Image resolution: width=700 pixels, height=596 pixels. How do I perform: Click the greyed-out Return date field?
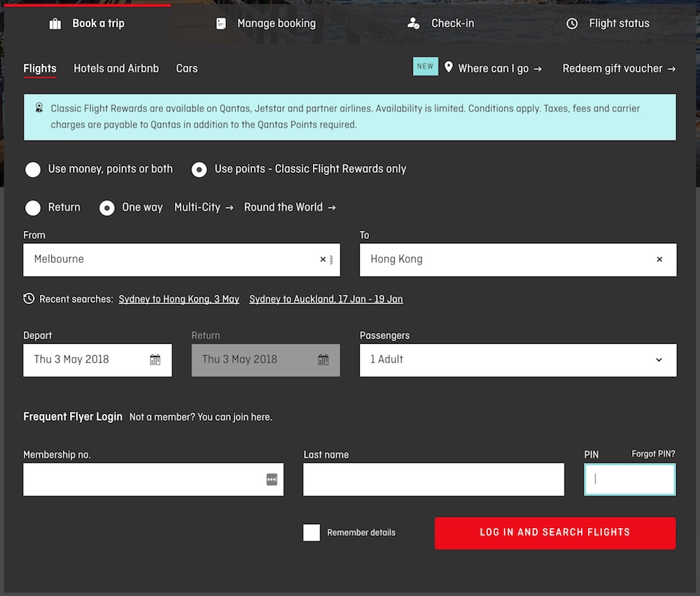(265, 360)
